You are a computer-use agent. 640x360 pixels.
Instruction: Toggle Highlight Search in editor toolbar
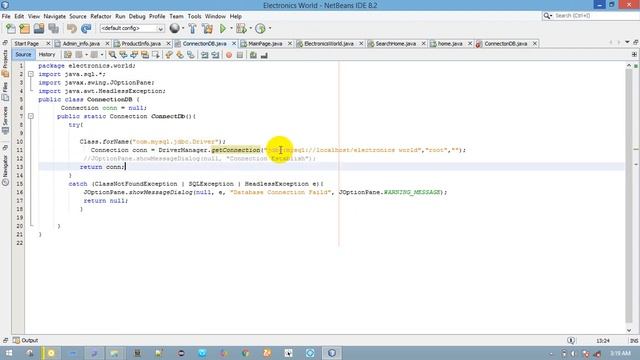coord(144,55)
